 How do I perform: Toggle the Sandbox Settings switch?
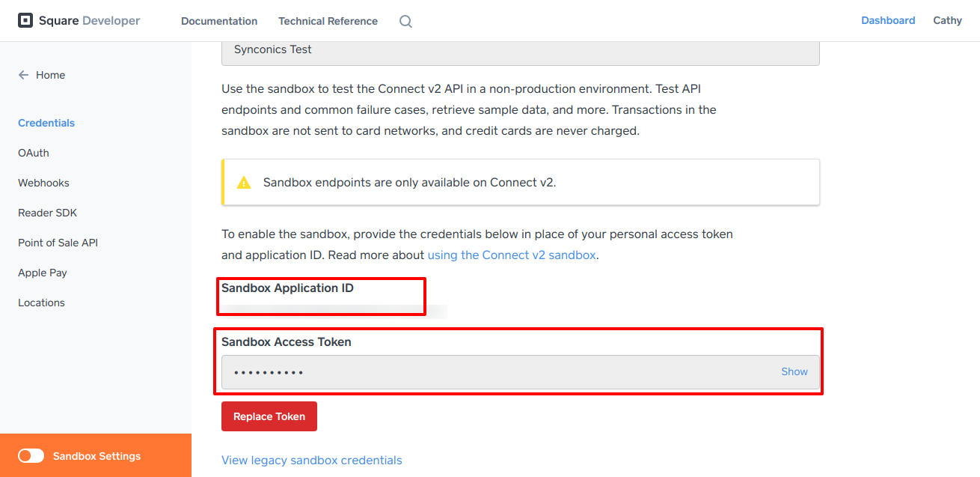point(31,456)
